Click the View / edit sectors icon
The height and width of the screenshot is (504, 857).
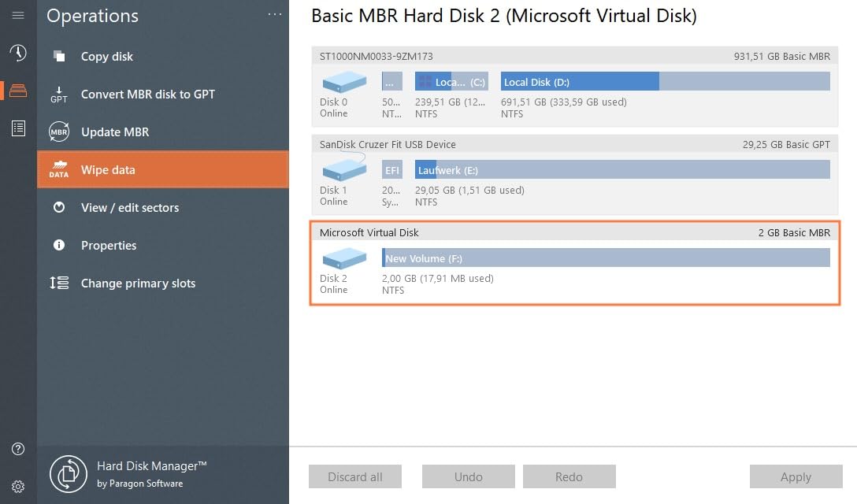59,207
